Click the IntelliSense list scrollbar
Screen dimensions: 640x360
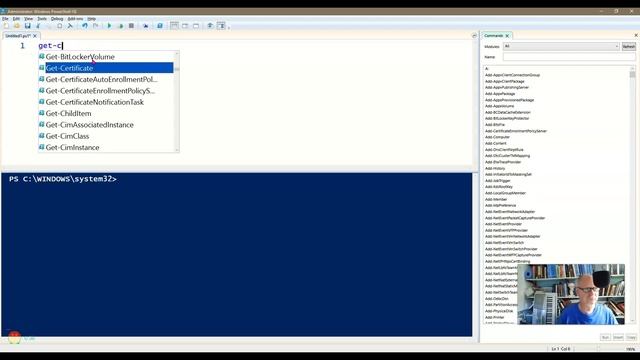pyautogui.click(x=177, y=102)
